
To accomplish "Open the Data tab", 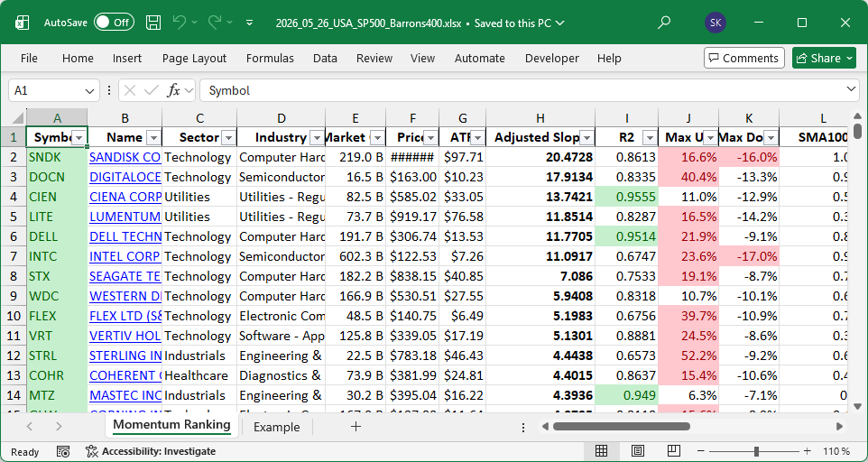I will coord(325,58).
